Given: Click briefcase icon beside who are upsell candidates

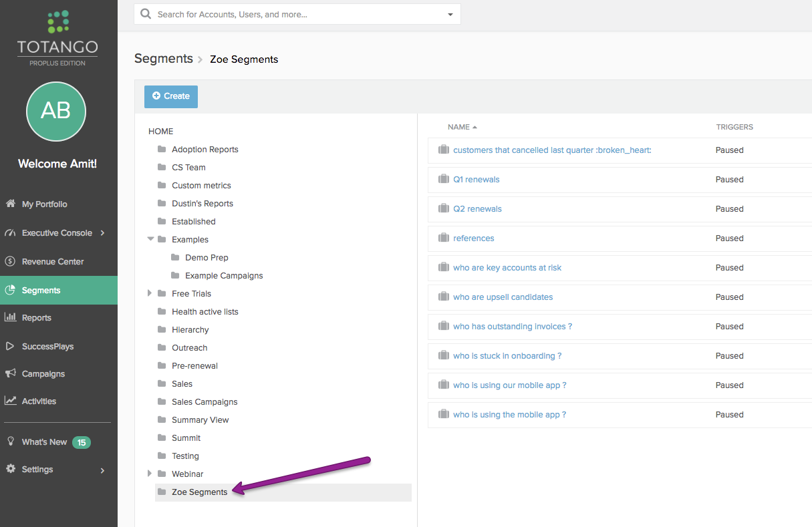Looking at the screenshot, I should (444, 297).
